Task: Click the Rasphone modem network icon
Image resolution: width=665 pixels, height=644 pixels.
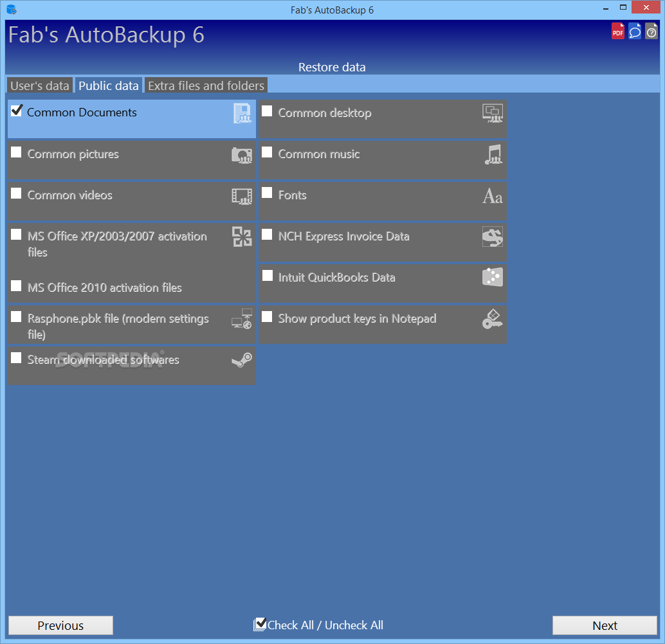Action: point(242,318)
